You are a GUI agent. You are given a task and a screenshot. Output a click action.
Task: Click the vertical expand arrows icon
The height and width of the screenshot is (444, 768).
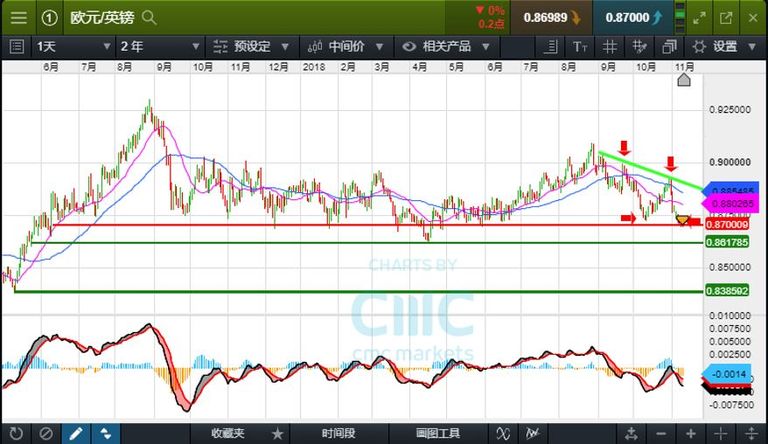pyautogui.click(x=751, y=433)
